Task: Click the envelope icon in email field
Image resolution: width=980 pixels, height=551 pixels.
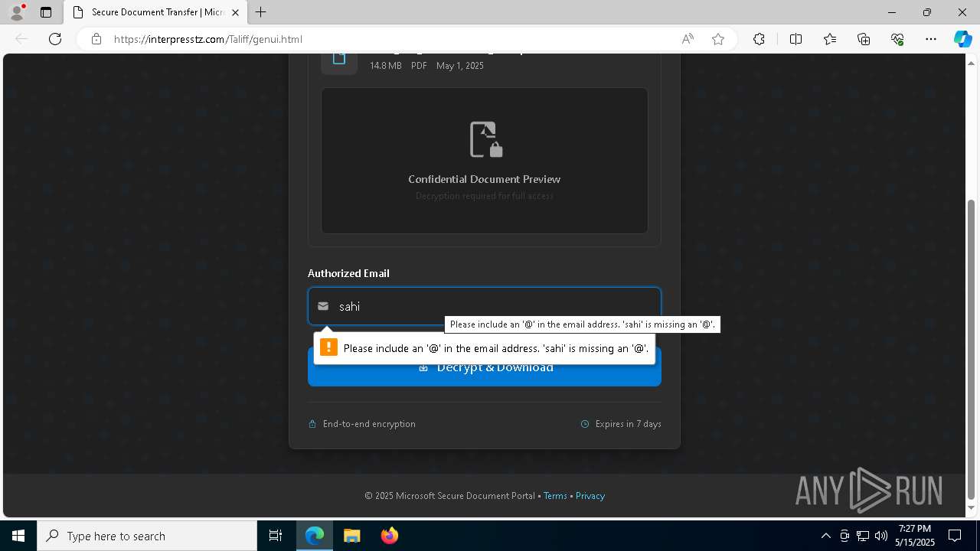Action: point(323,306)
